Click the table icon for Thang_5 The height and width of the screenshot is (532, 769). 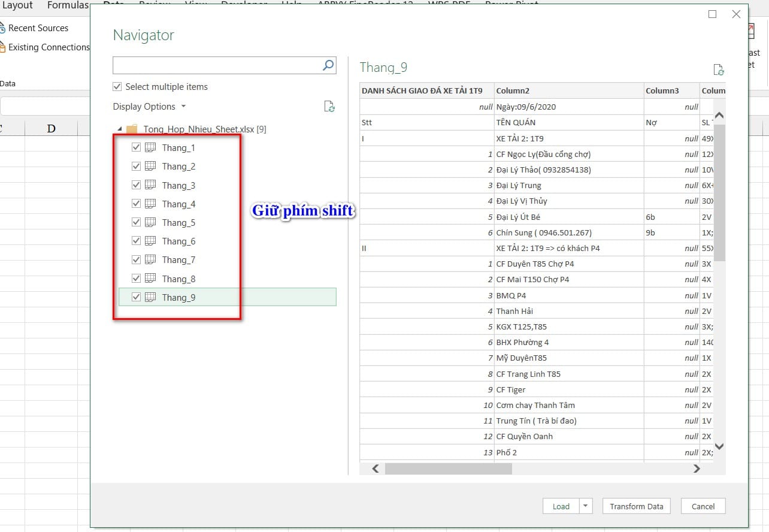click(x=151, y=222)
